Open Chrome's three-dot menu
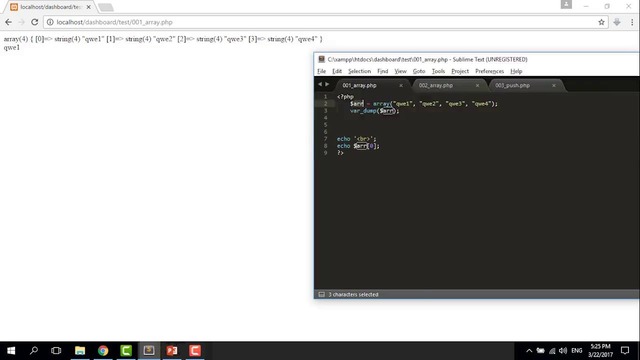 tap(632, 22)
